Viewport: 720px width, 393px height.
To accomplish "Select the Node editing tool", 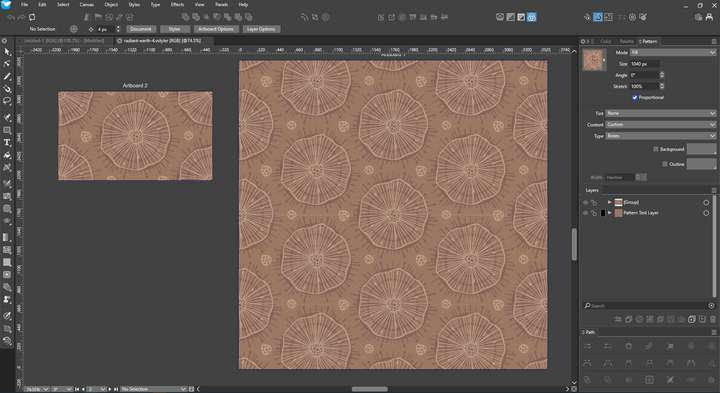I will coord(7,64).
